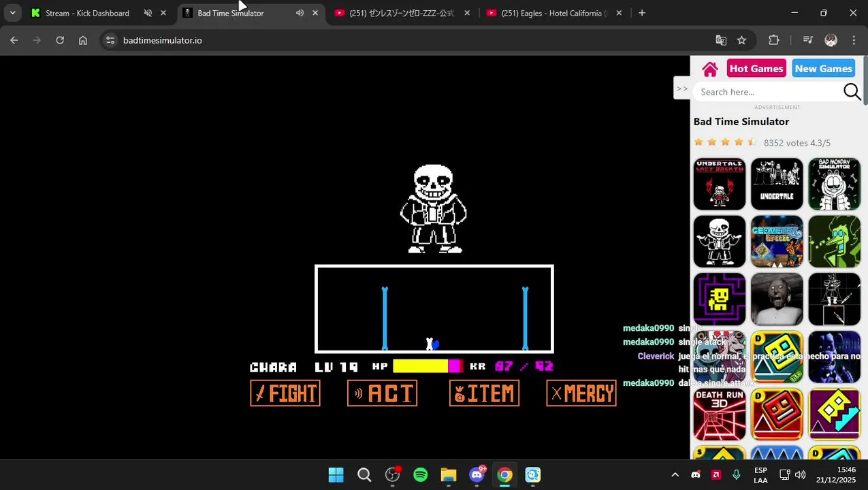Open the Death Run 3D game thumbnail
The image size is (868, 490).
[720, 414]
